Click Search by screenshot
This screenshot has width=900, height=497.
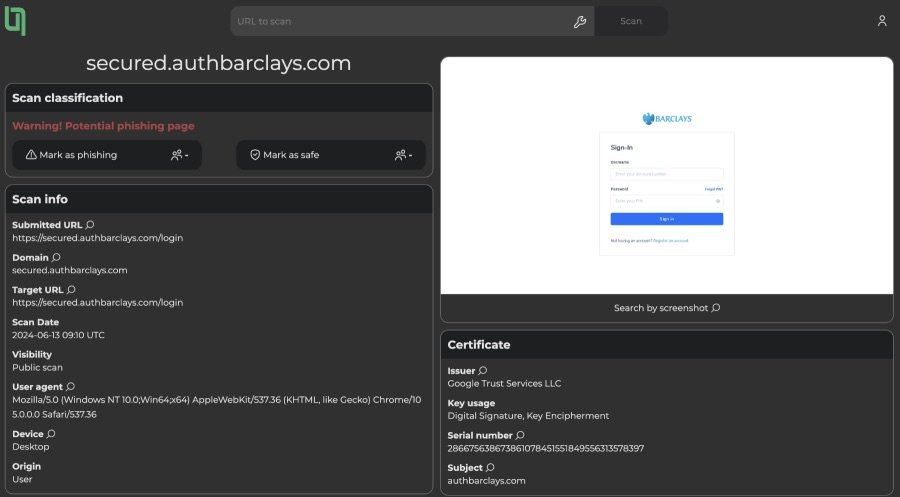click(x=666, y=308)
